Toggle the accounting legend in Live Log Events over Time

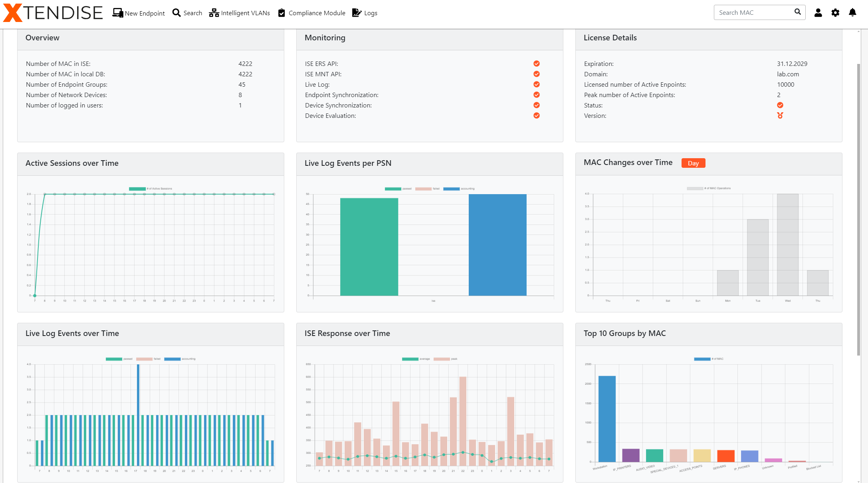coord(172,359)
